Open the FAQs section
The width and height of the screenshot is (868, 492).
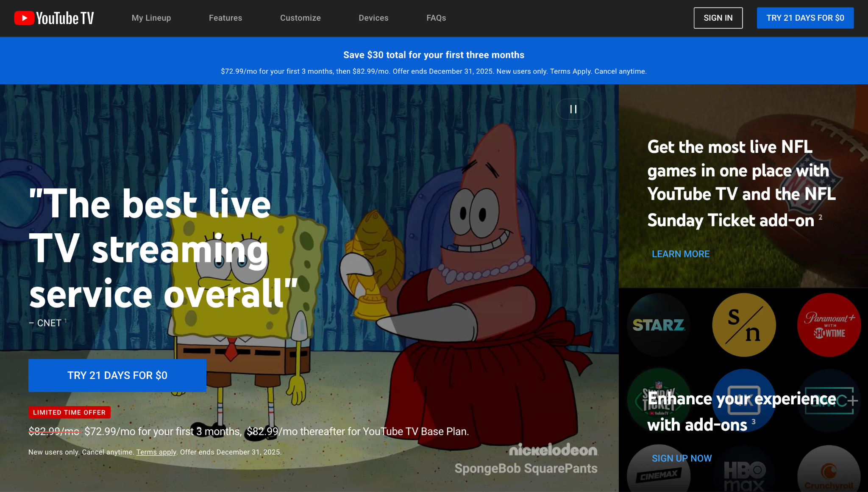(x=436, y=18)
